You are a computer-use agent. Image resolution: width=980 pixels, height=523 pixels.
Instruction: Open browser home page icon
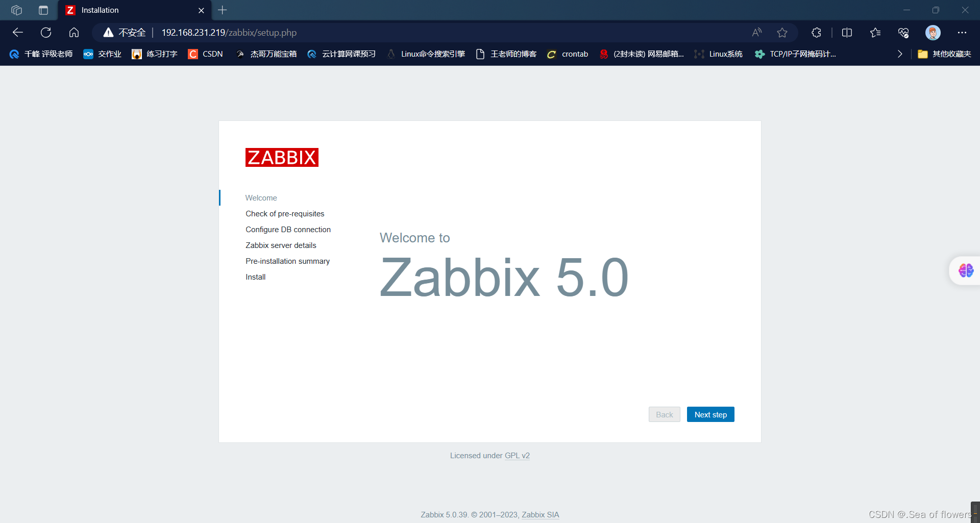click(74, 33)
